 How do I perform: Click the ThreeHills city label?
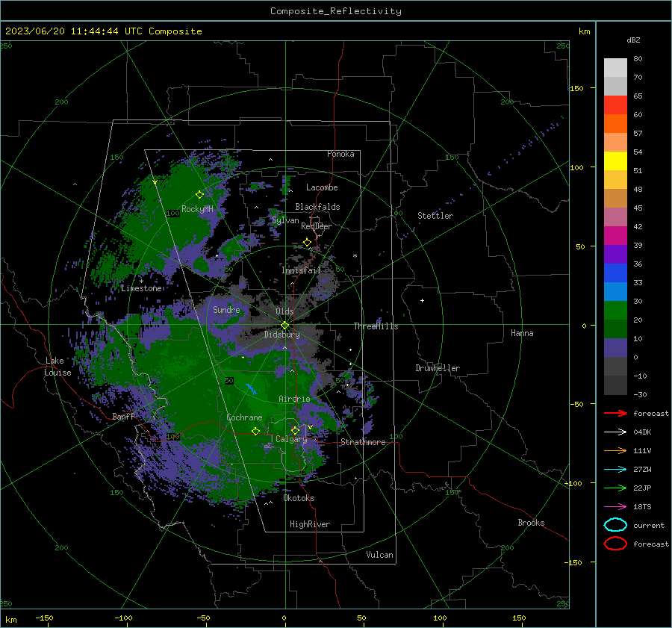tap(376, 326)
